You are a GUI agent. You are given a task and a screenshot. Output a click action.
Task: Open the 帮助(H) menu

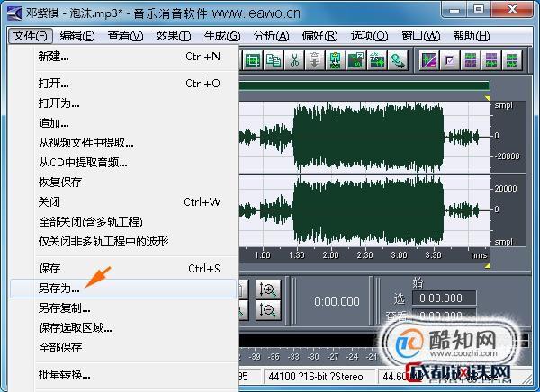(472, 36)
